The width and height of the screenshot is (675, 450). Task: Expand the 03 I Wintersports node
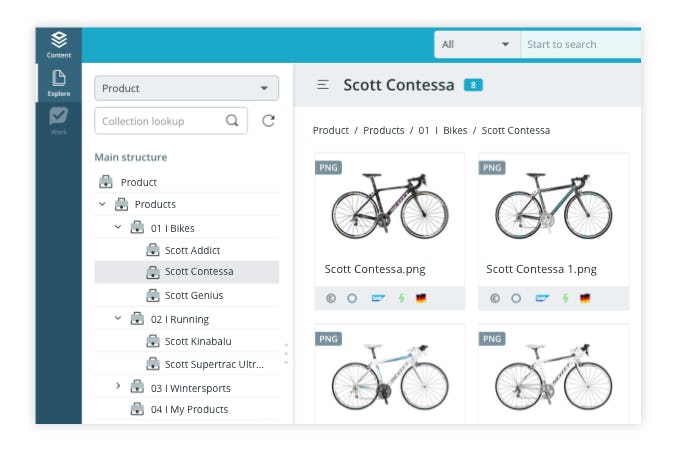(x=118, y=386)
